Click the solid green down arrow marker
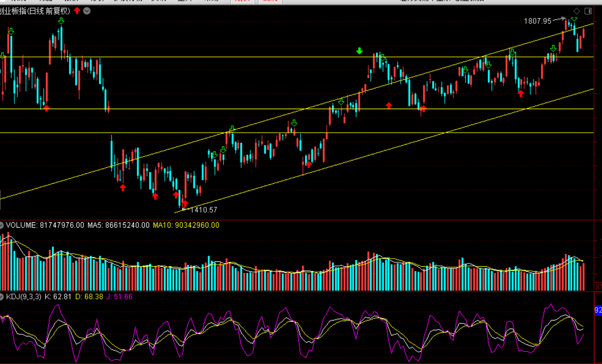This screenshot has width=602, height=364. click(x=359, y=51)
